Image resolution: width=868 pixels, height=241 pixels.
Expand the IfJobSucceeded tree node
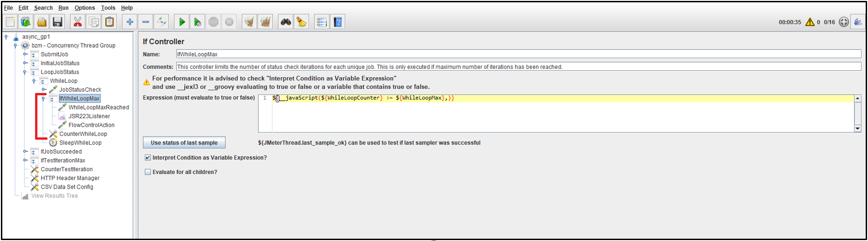[25, 151]
